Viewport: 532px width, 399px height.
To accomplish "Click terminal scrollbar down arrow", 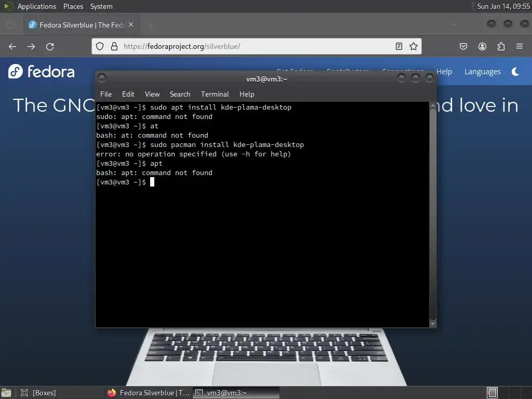I will point(433,324).
